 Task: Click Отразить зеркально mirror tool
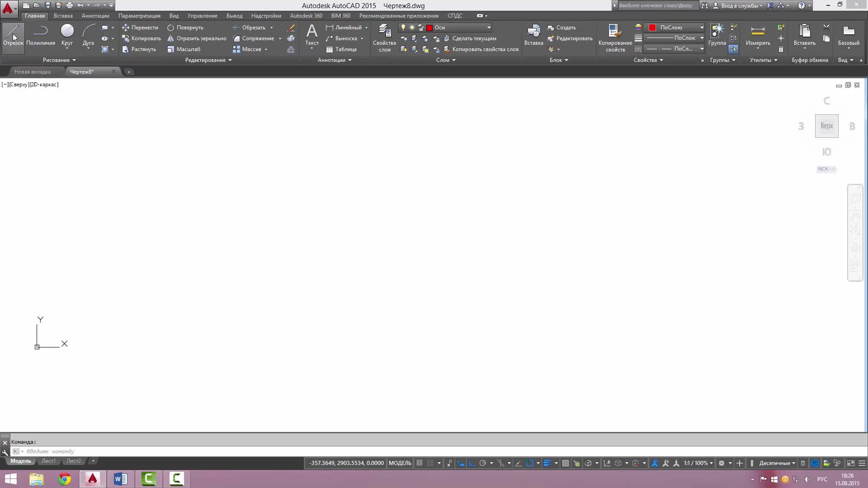click(197, 38)
